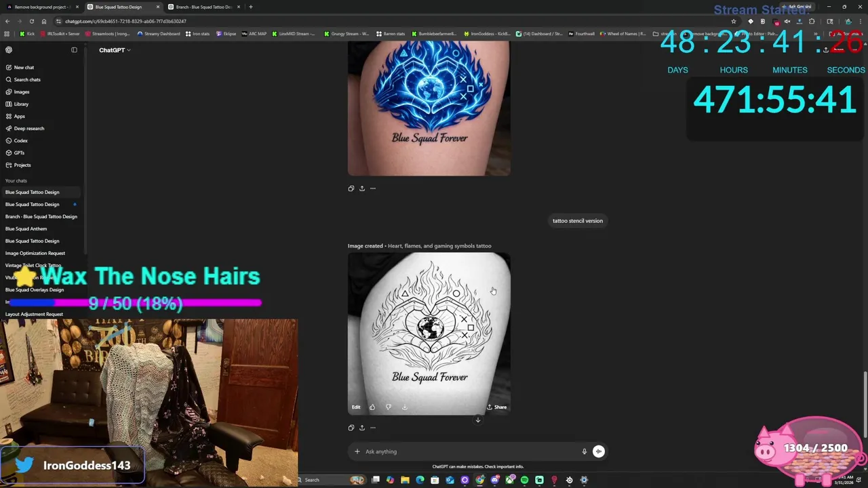Collapse the ChatGPT sidebar panel icon

point(74,49)
